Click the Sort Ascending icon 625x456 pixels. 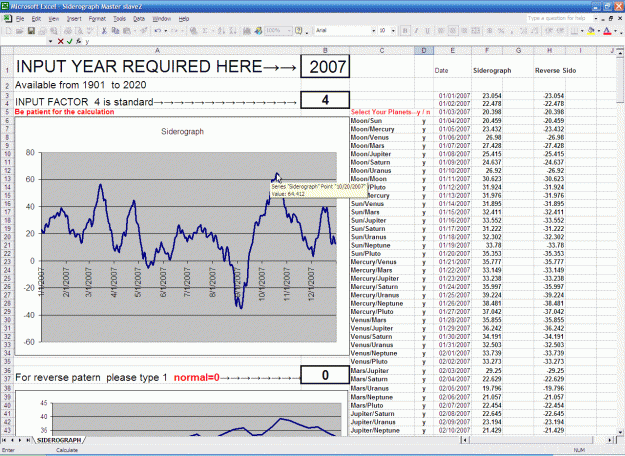tap(221, 31)
